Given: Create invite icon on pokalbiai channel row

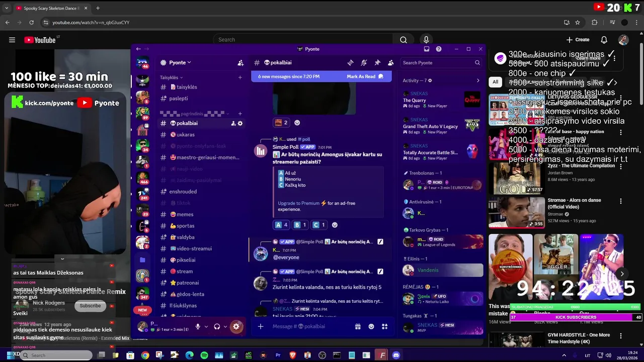Looking at the screenshot, I should point(233,123).
